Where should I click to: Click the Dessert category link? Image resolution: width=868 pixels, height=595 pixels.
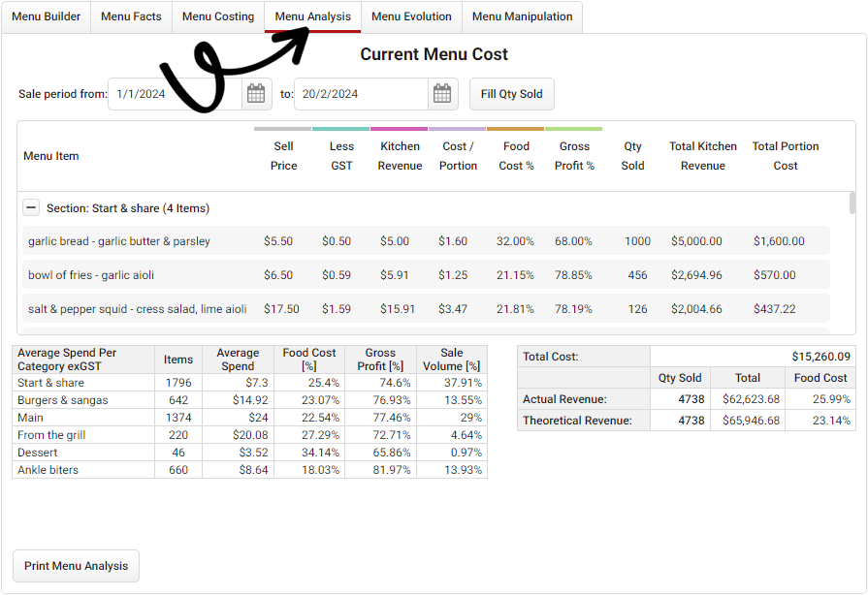37,452
